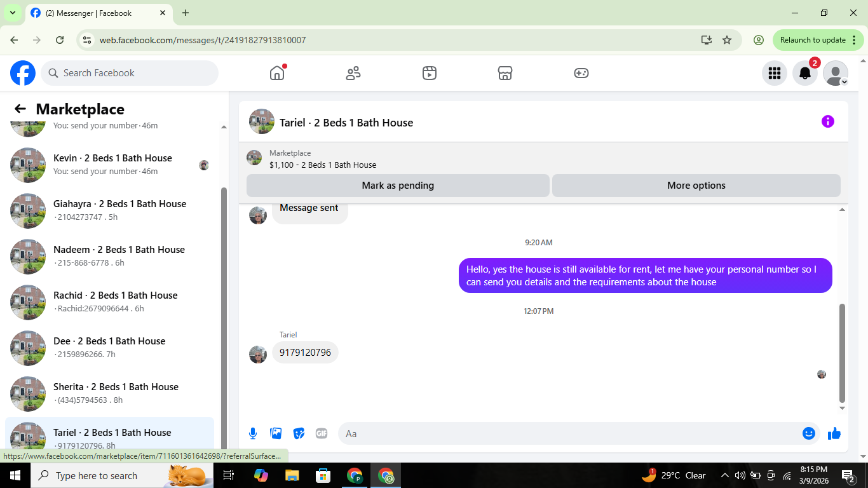Open the Friends icon
The image size is (868, 488).
click(x=353, y=73)
